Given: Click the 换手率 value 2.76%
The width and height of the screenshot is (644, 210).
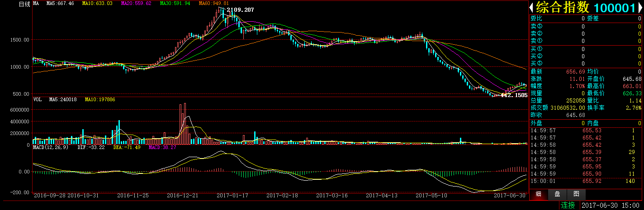Looking at the screenshot, I should tap(634, 107).
